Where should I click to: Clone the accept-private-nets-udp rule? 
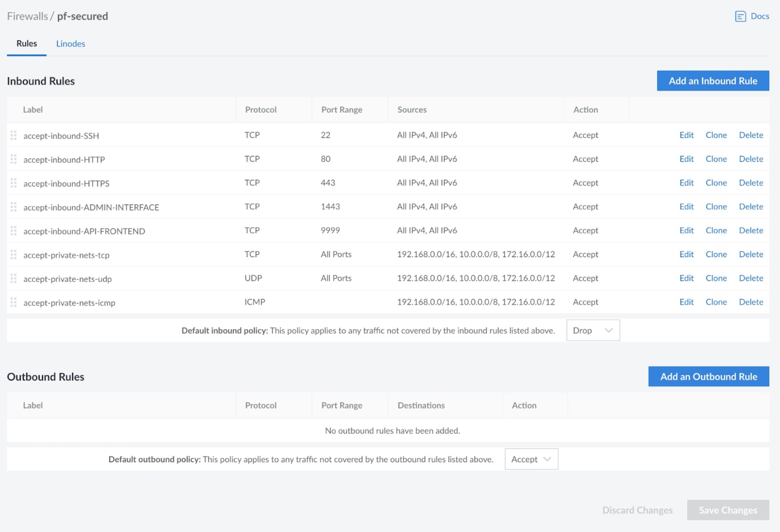[x=716, y=278]
